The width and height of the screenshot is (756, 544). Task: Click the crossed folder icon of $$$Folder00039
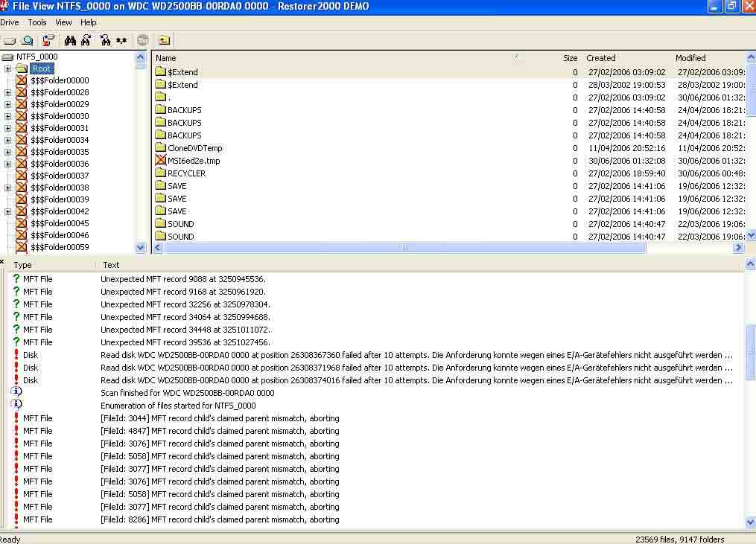tap(22, 199)
